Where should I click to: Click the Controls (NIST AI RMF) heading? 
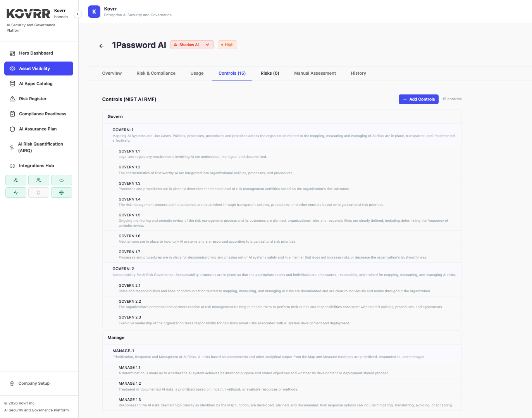point(129,99)
